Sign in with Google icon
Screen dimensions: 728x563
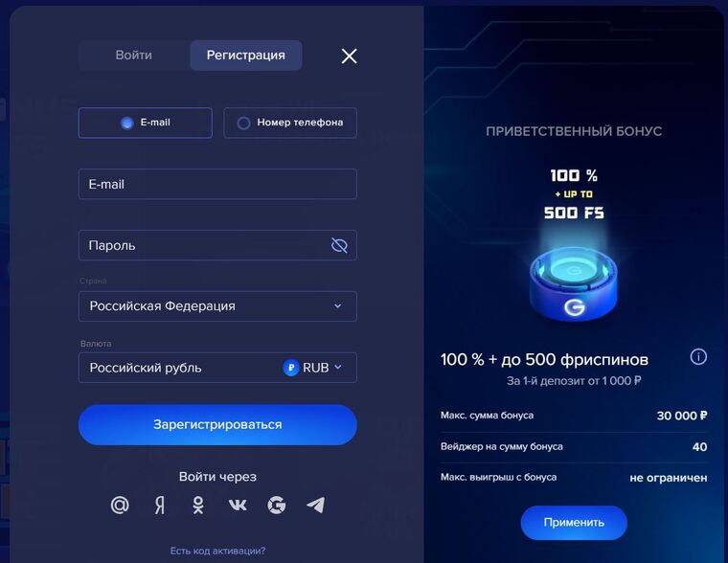[x=277, y=505]
